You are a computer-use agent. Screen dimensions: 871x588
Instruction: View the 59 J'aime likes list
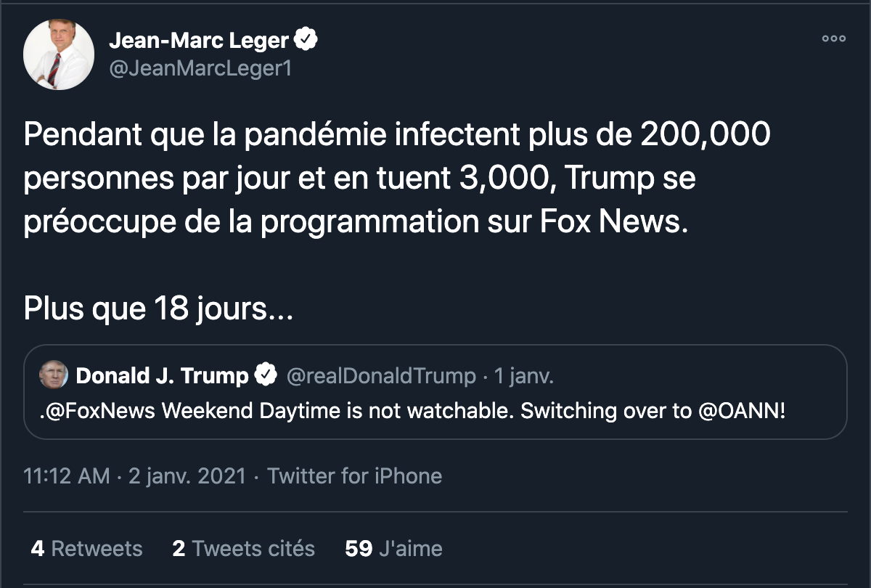point(393,548)
